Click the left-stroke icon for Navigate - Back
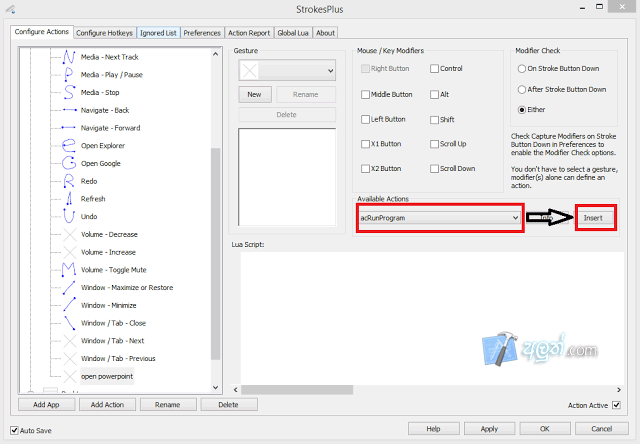This screenshot has width=640, height=444. pos(69,110)
